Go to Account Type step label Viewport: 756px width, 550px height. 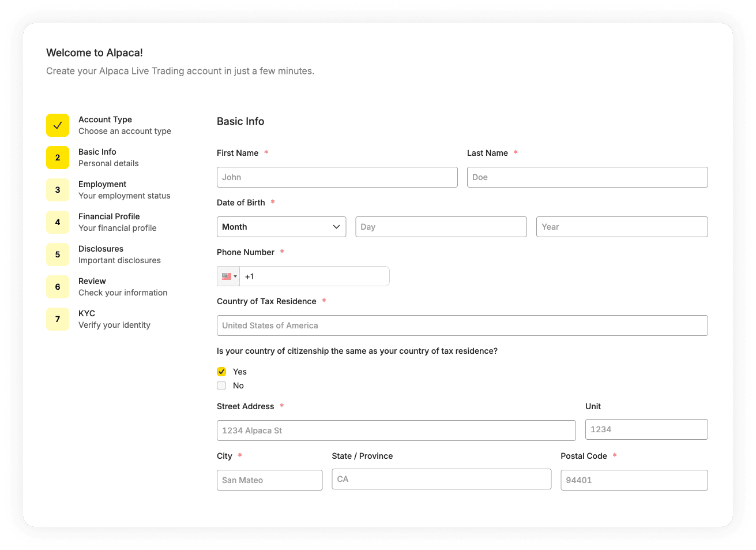[105, 119]
